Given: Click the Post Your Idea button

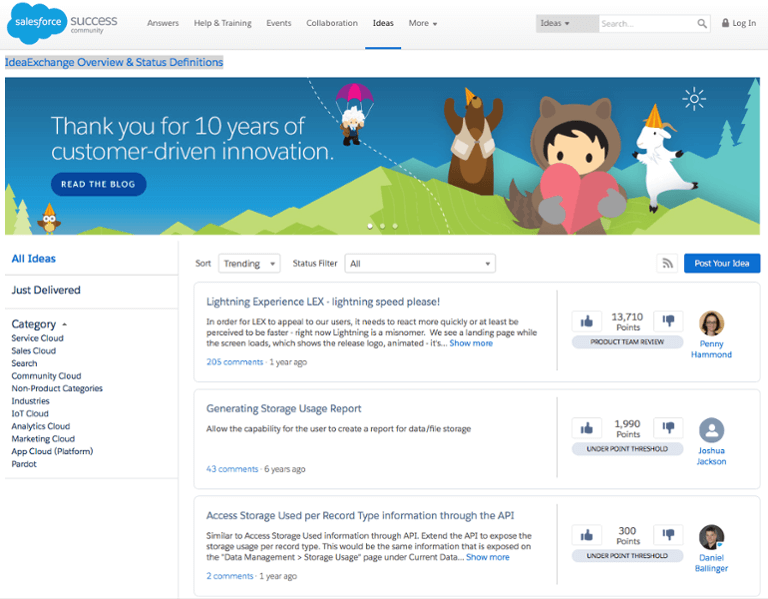Looking at the screenshot, I should 722,264.
